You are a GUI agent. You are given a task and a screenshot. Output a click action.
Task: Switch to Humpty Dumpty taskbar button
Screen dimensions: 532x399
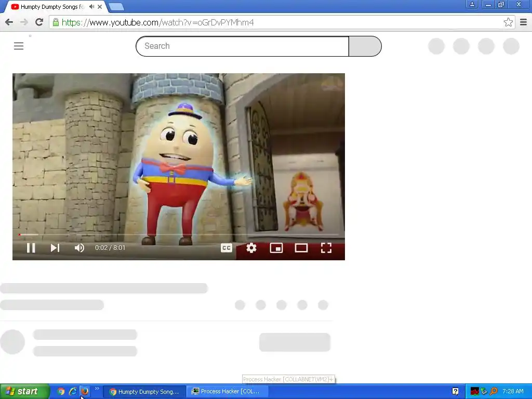point(144,392)
